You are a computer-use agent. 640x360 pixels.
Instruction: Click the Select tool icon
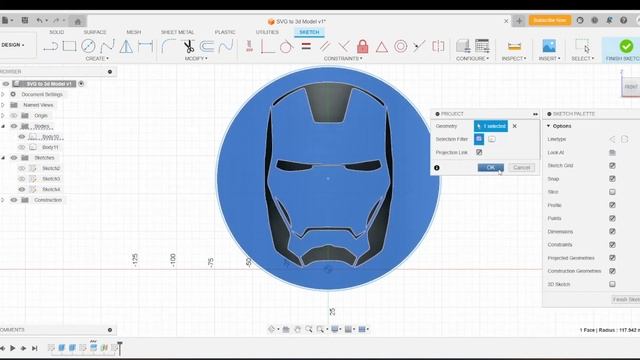(582, 46)
